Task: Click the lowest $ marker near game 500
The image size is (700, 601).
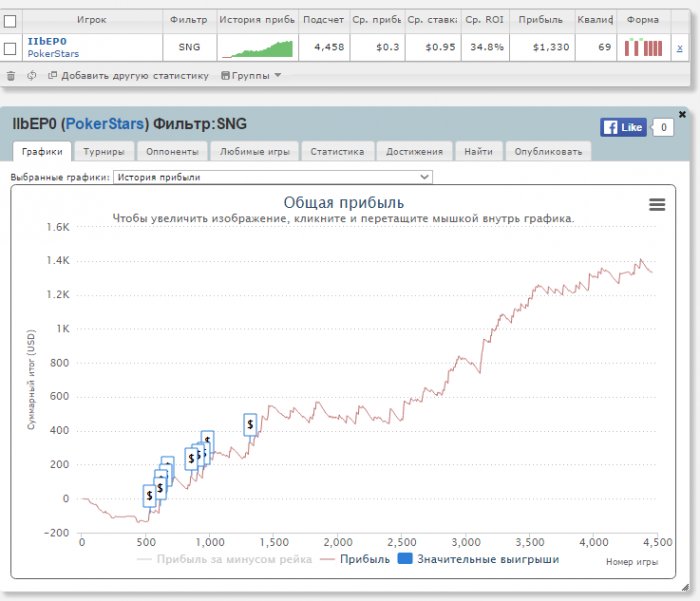Action: pyautogui.click(x=150, y=496)
